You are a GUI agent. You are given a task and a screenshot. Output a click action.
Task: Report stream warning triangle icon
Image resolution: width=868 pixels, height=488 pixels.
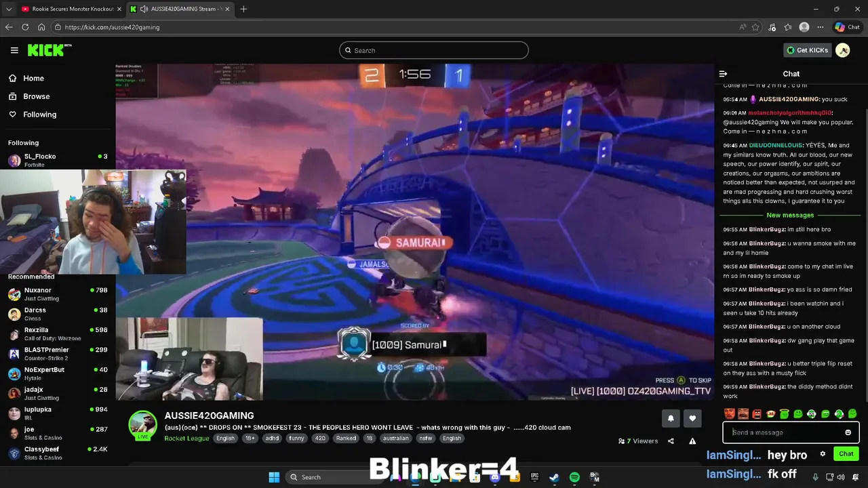pos(692,441)
